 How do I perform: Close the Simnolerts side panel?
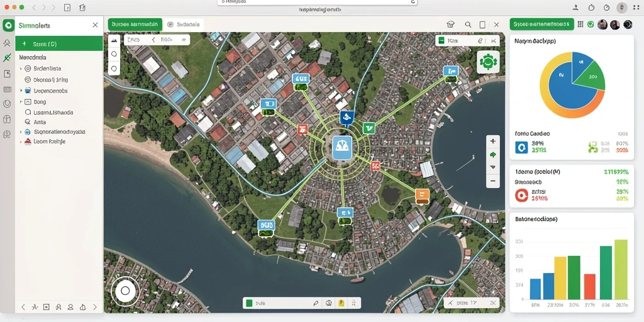pos(96,25)
